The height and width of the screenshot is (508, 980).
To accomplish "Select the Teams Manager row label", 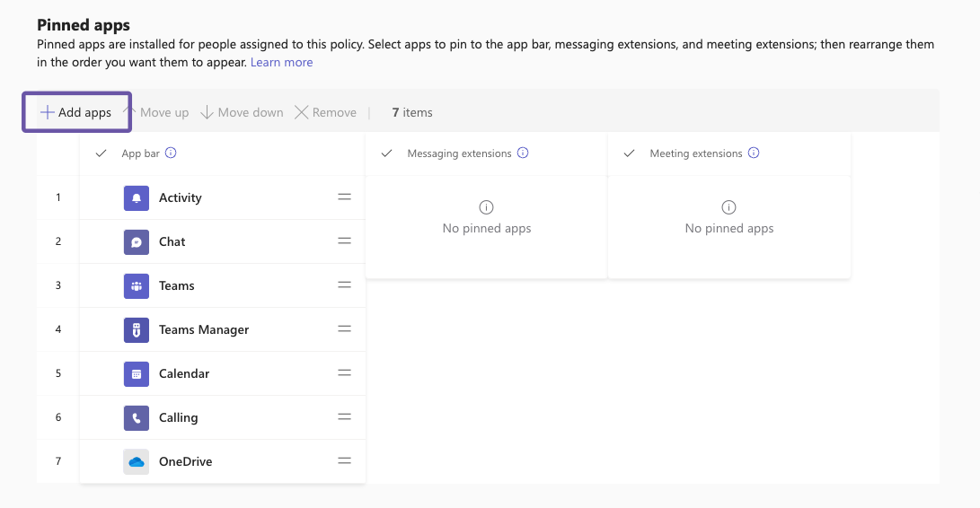I will (x=204, y=330).
